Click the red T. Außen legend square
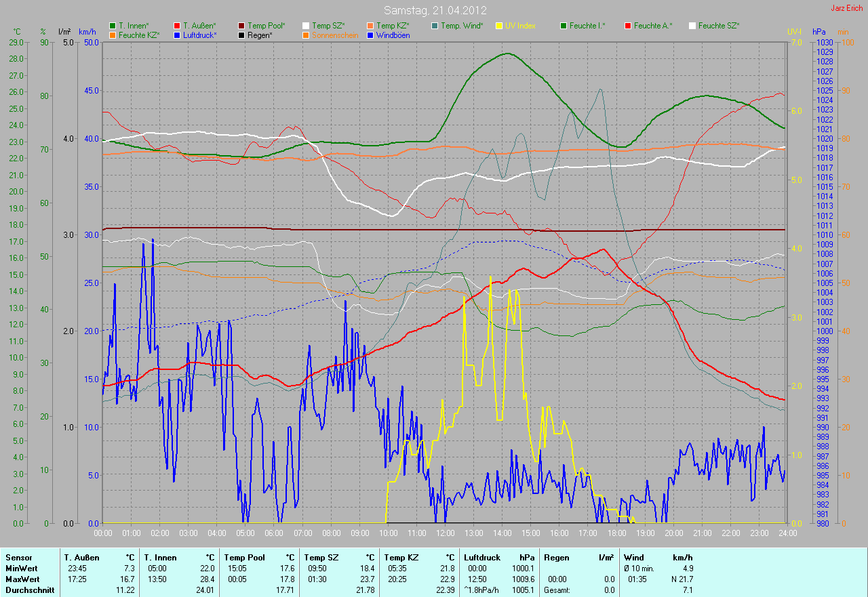868x597 pixels. [177, 26]
